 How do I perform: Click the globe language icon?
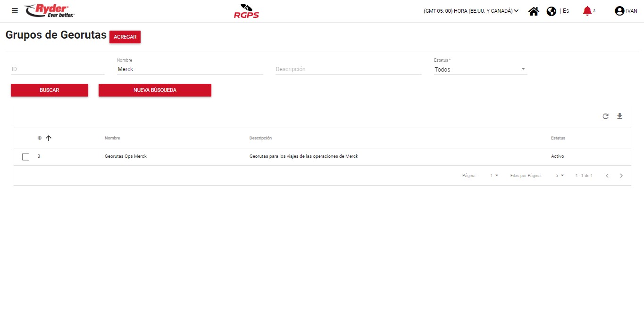coord(551,11)
